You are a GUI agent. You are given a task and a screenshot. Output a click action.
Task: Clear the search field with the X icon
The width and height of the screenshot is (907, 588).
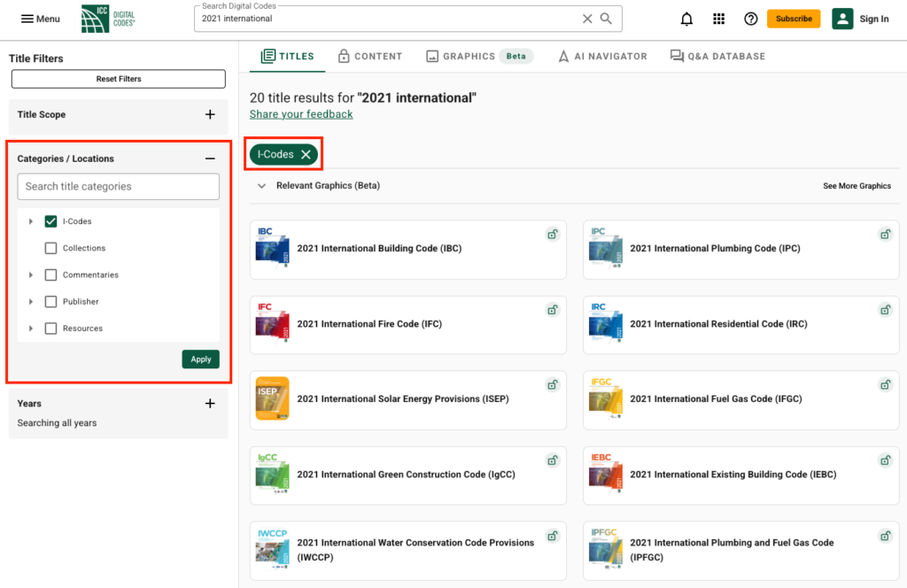point(587,19)
